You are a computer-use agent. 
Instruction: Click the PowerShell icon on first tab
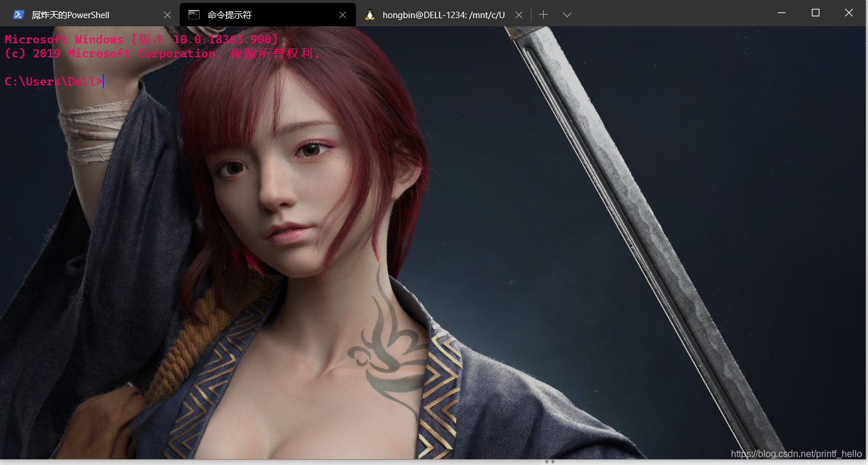pyautogui.click(x=18, y=15)
